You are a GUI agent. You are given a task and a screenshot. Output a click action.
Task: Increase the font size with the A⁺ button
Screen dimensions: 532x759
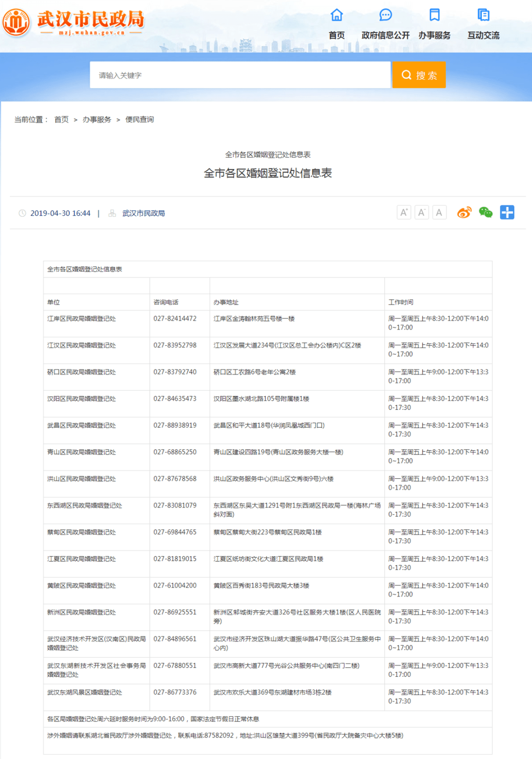(x=404, y=212)
